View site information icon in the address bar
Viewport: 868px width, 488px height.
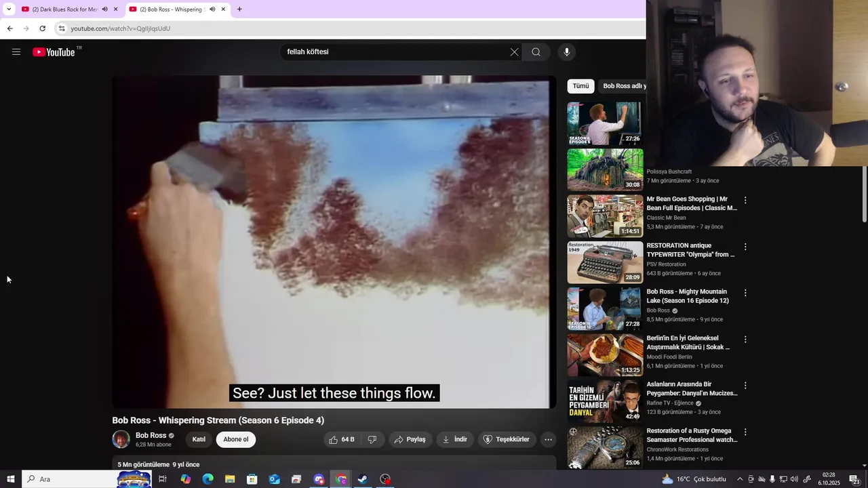[x=62, y=28]
